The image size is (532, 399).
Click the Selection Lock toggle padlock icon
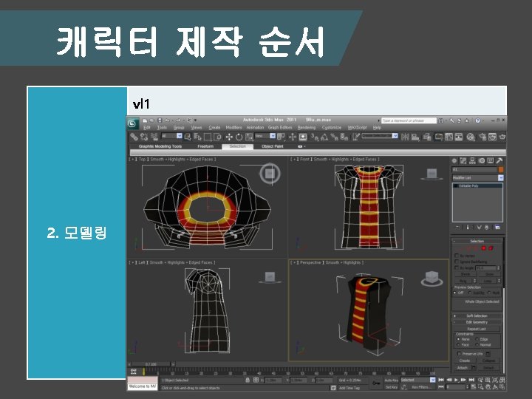click(248, 381)
